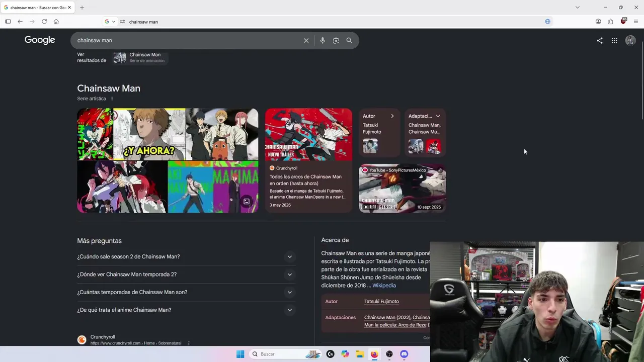This screenshot has height=362, width=644.
Task: Start a voice search with the microphone
Action: [323, 41]
